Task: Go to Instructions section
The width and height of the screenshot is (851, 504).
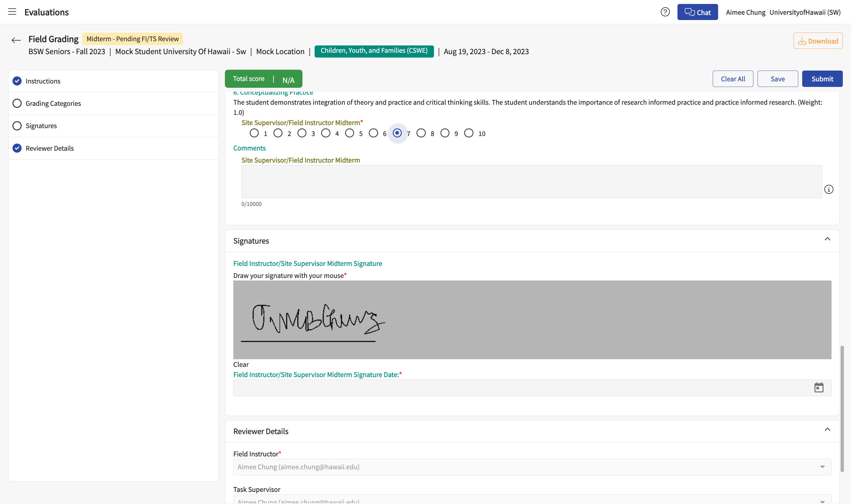Action: [113, 81]
